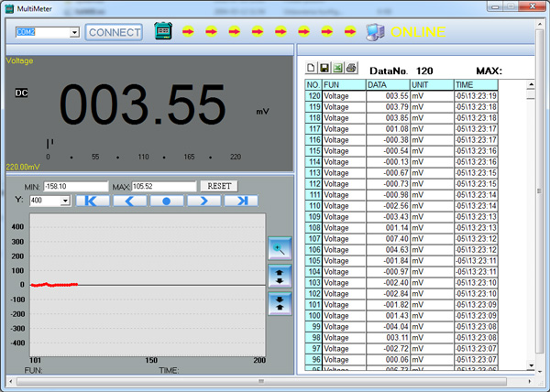Click the online computer icon in the toolbar
550x392 pixels.
point(374,32)
